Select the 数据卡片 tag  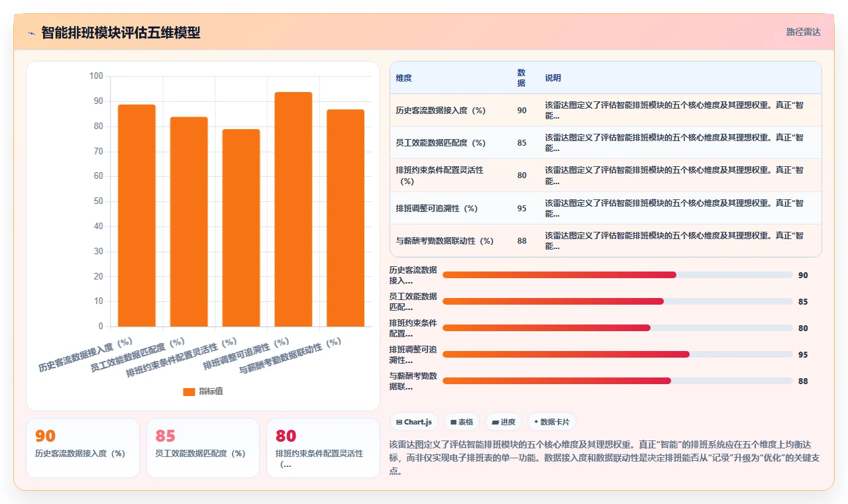click(551, 422)
